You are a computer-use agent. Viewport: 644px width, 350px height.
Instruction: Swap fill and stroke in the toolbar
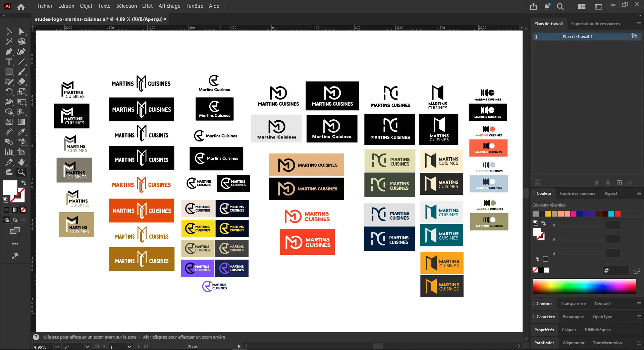point(23,183)
